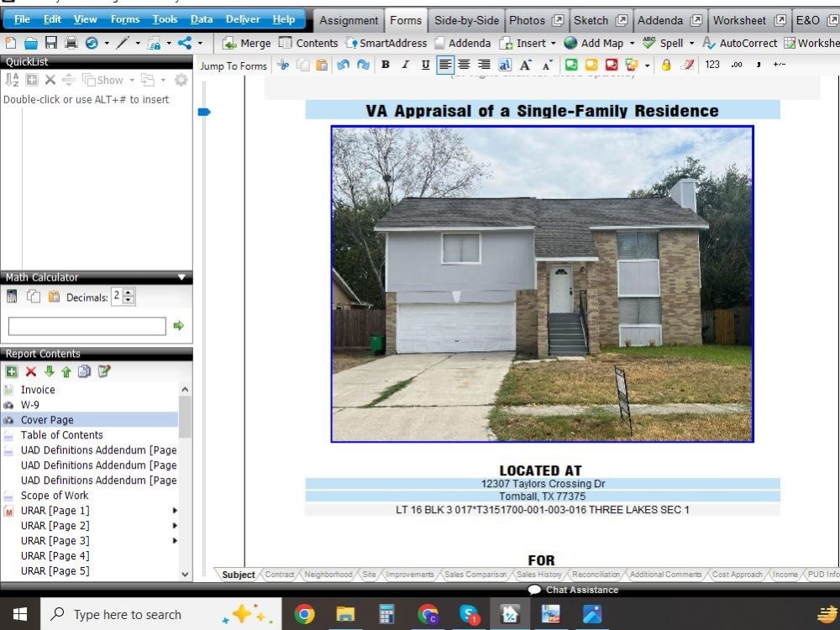Image resolution: width=840 pixels, height=630 pixels.
Task: Create a new report file
Action: [x=10, y=43]
